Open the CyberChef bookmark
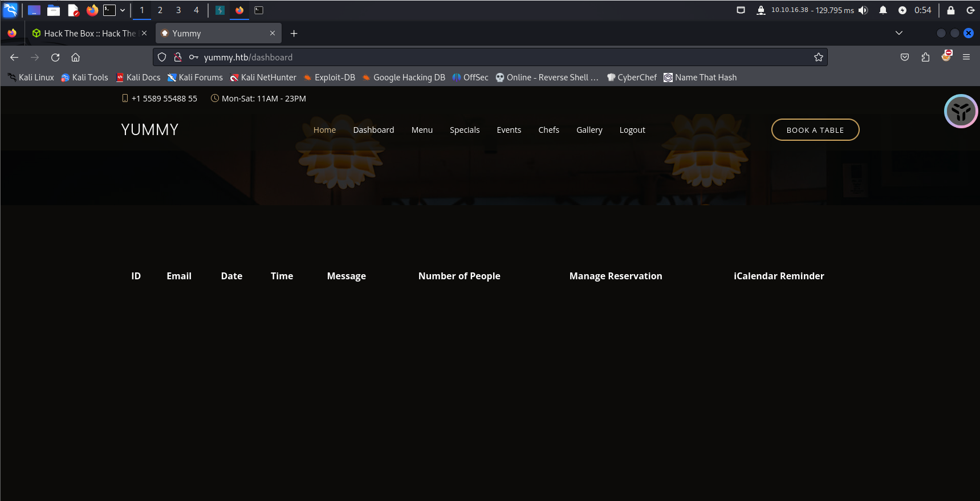 click(632, 78)
